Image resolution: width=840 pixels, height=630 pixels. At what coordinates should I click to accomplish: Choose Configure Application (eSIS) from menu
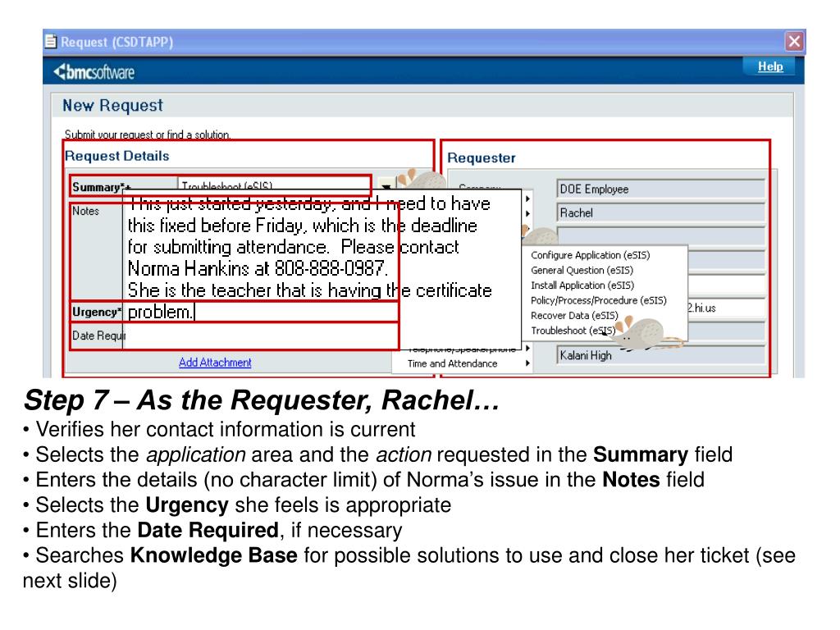click(x=591, y=255)
